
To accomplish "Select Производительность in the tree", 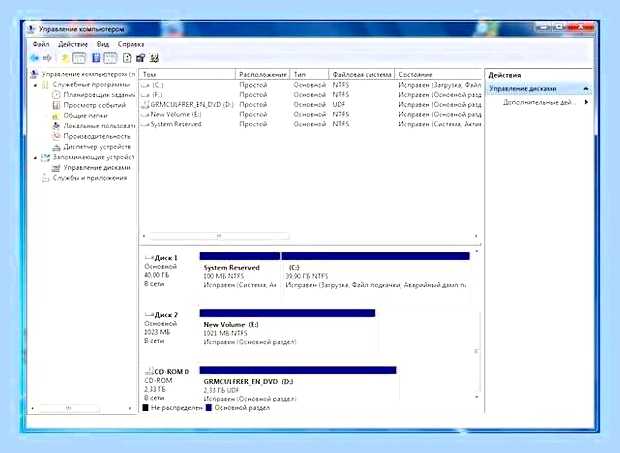I will point(97,136).
